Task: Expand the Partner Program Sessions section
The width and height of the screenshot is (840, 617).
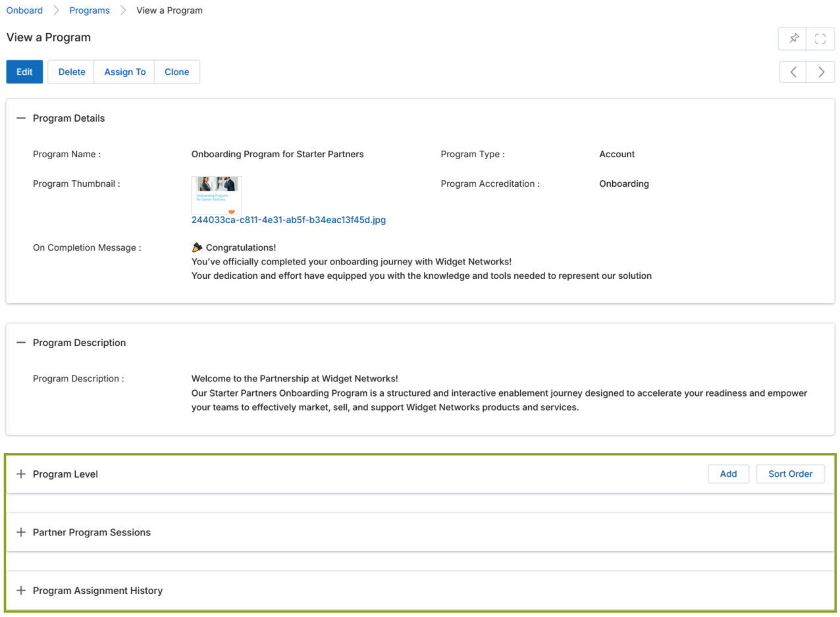Action: coord(21,532)
